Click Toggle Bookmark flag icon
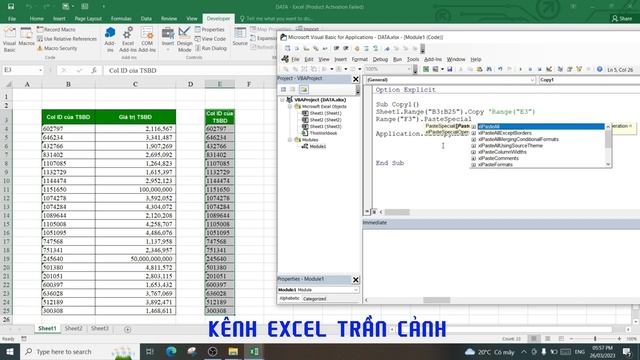 coord(387,48)
